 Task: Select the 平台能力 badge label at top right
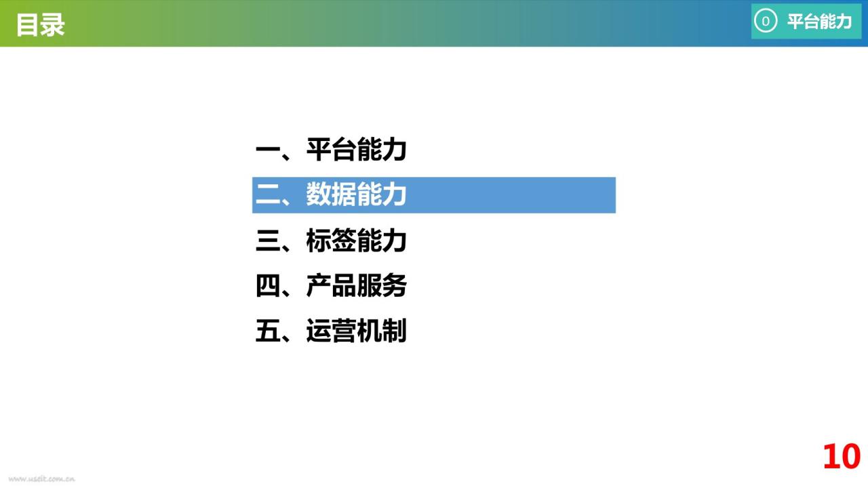pos(819,22)
